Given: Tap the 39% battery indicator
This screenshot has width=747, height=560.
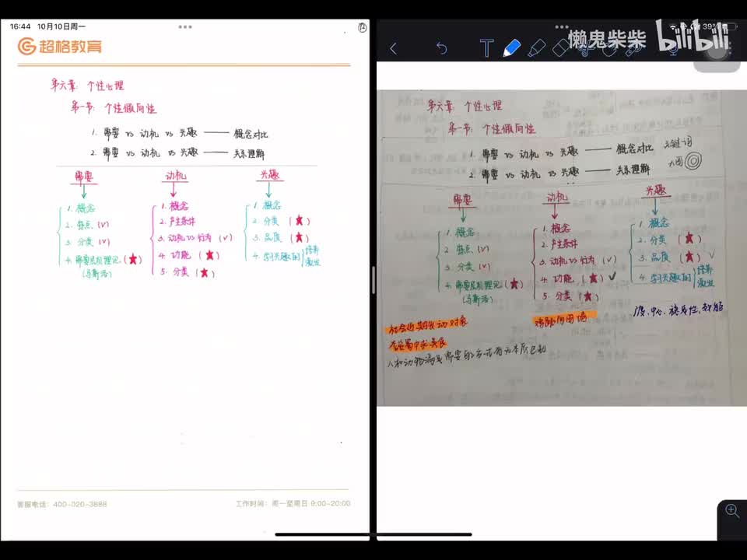Looking at the screenshot, I should click(x=719, y=26).
